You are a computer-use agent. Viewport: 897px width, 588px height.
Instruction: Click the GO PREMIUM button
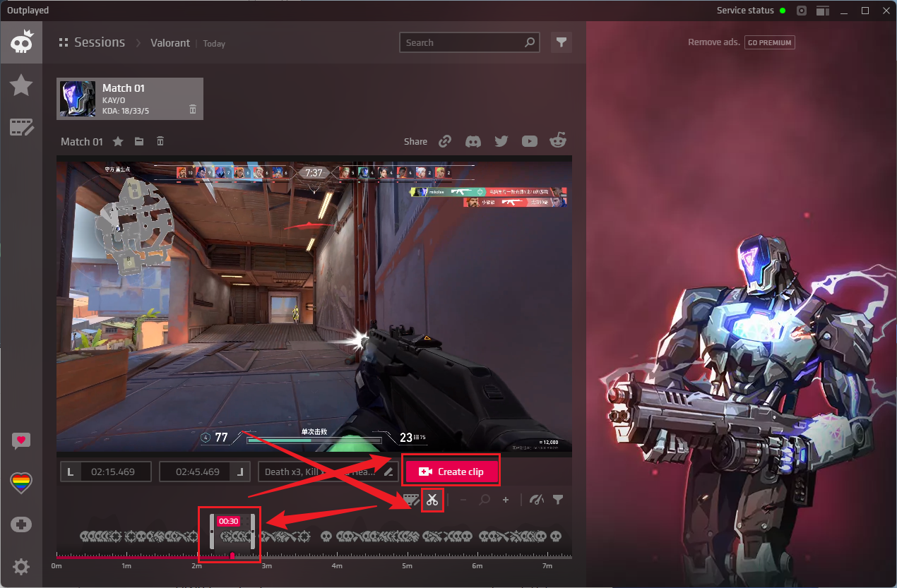769,42
